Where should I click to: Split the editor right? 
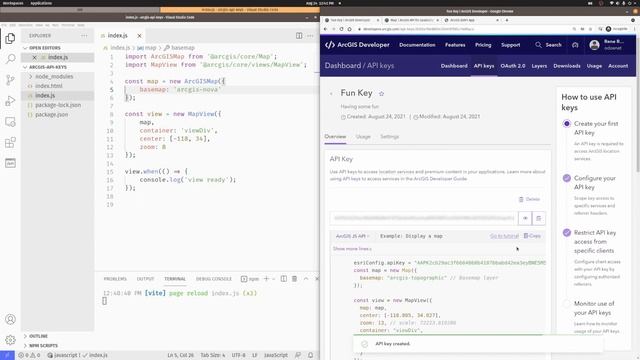299,36
